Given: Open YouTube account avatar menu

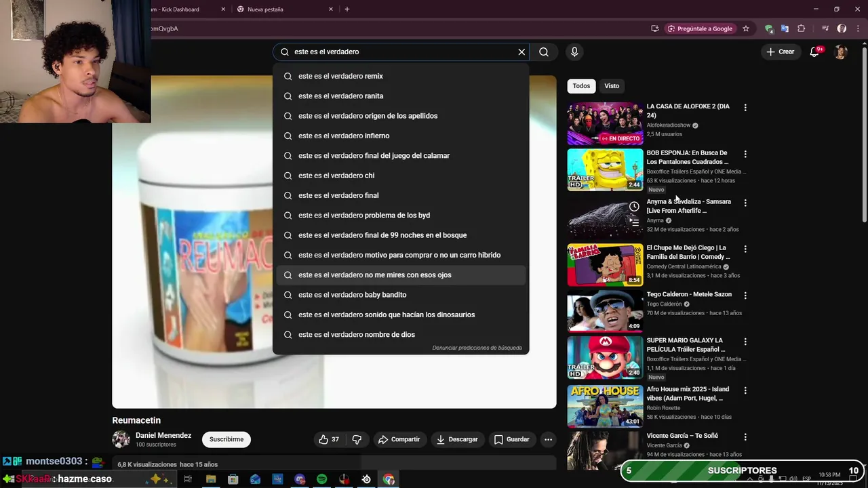Looking at the screenshot, I should (x=841, y=52).
